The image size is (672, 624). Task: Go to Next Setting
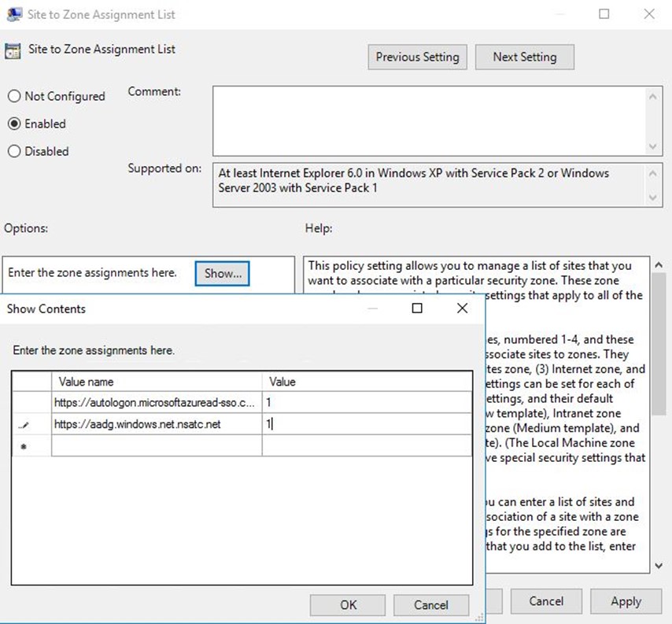[524, 57]
